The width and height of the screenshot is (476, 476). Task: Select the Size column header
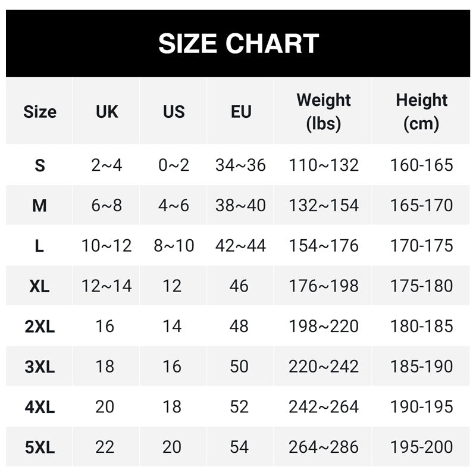pos(40,111)
